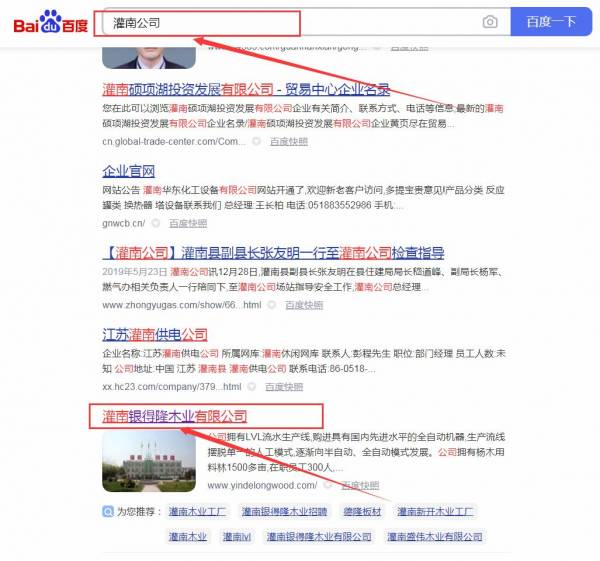Screen dimensions: 600x561
Task: Click the 百度一下 search button
Action: pyautogui.click(x=551, y=22)
